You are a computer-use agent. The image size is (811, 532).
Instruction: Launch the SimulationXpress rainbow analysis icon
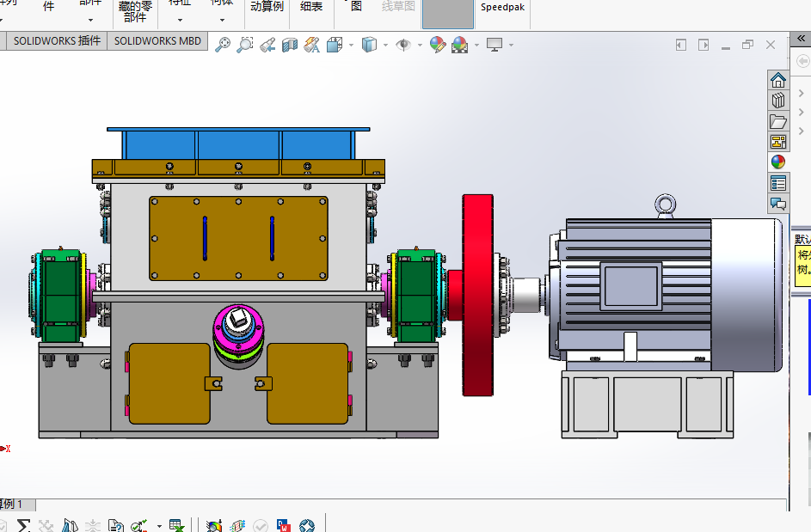[x=213, y=526]
